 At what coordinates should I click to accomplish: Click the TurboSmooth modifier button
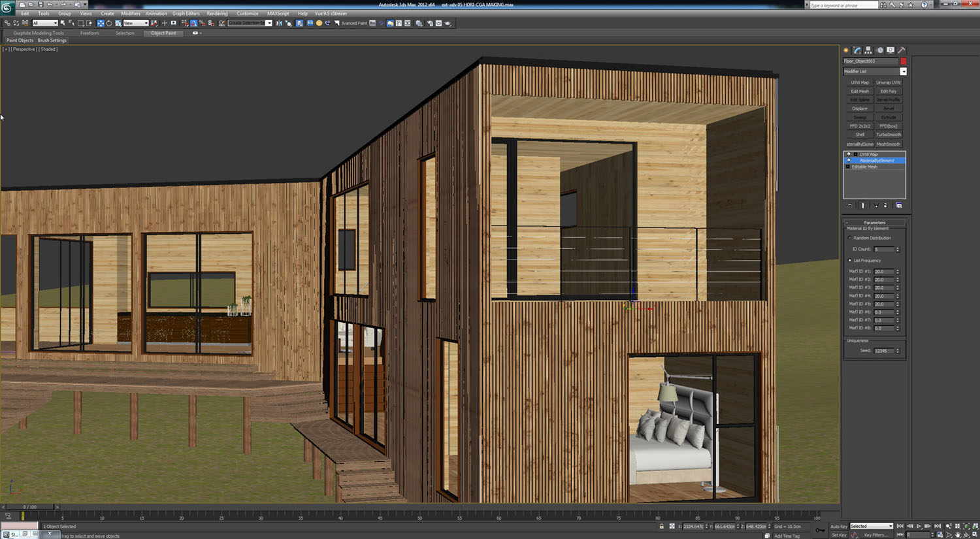889,135
